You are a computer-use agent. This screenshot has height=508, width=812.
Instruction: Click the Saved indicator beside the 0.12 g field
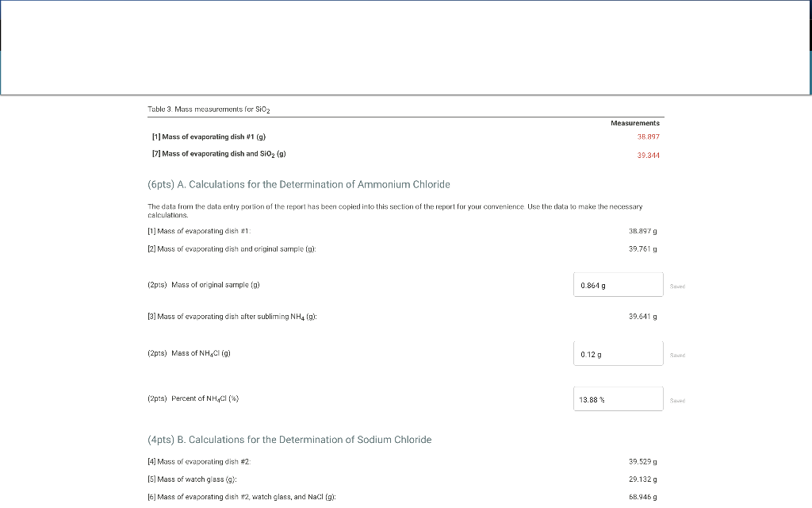click(x=677, y=355)
